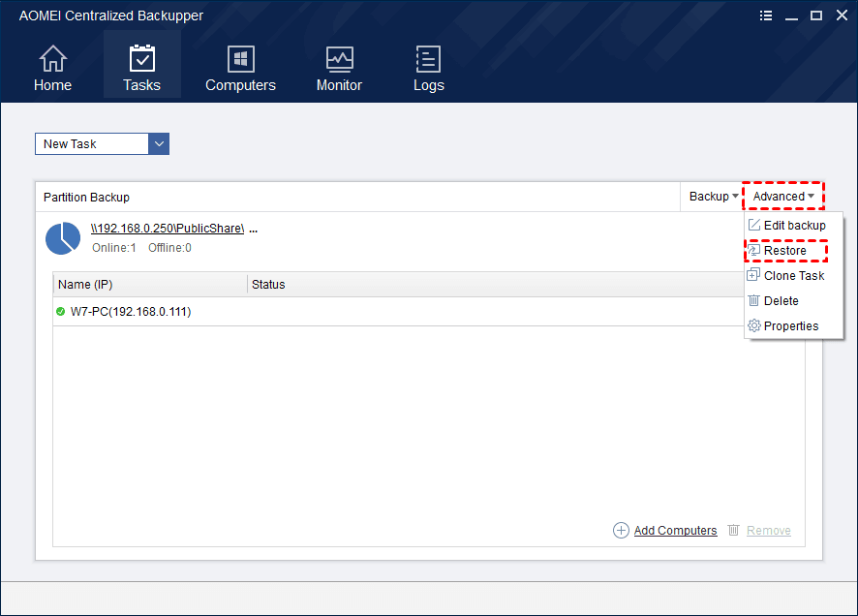Click the Properties gear icon
Screen dimensions: 858x616
click(x=754, y=325)
